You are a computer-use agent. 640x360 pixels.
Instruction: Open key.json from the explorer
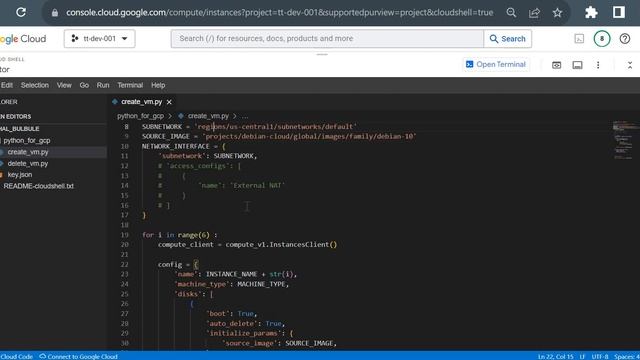click(20, 175)
